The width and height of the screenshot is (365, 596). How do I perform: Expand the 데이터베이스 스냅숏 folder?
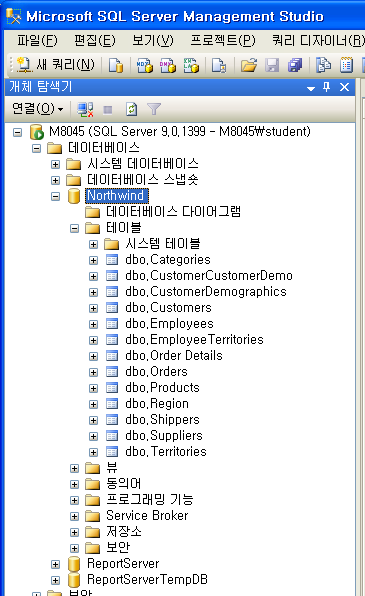56,180
